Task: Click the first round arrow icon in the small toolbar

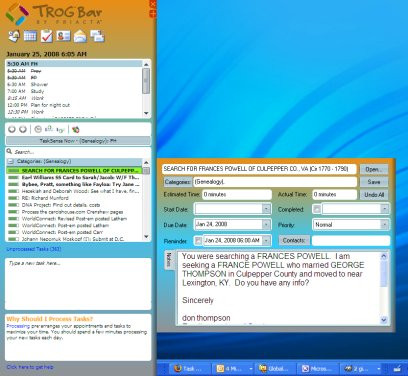Action: point(12,129)
